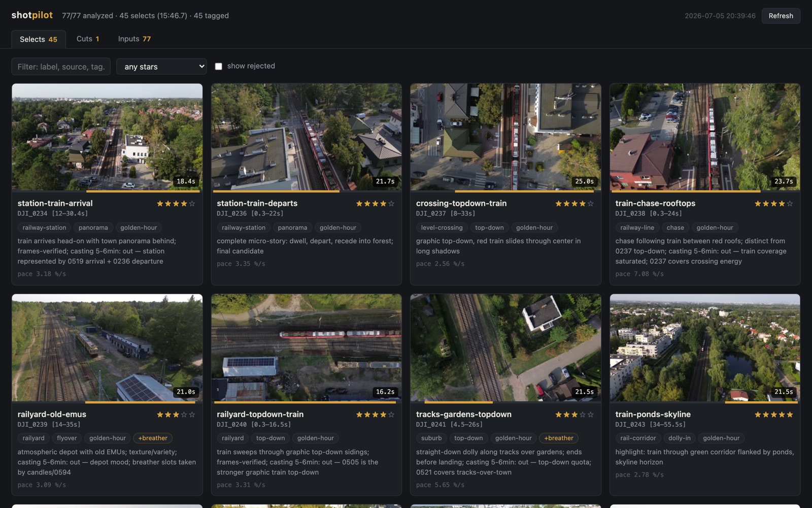Switch to the Cuts tab

88,39
